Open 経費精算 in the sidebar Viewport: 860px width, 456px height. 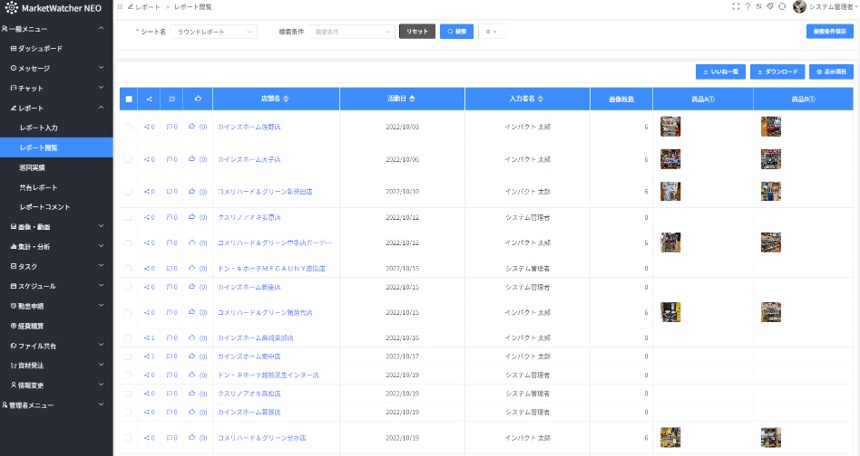56,326
